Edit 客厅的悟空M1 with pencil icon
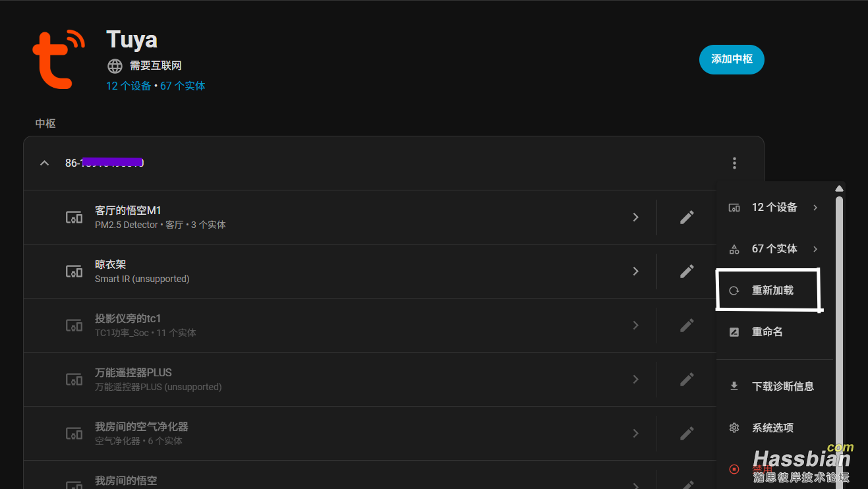The height and width of the screenshot is (489, 868). pyautogui.click(x=687, y=217)
